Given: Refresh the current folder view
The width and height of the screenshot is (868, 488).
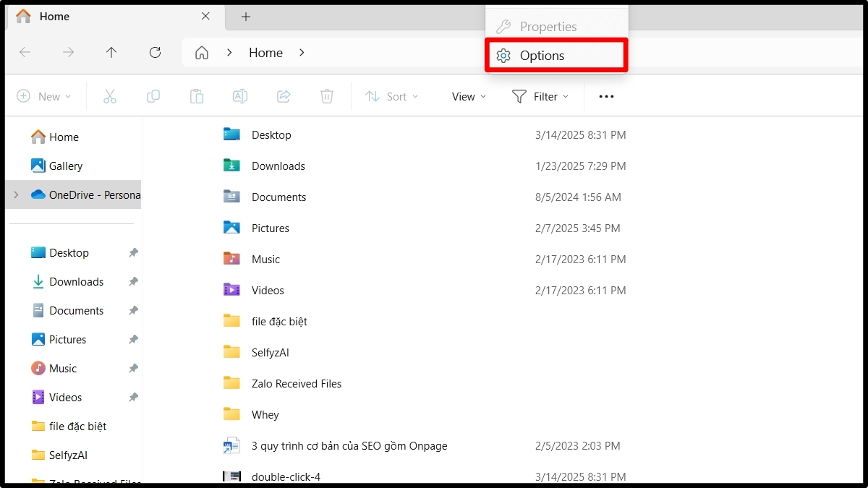Looking at the screenshot, I should [155, 52].
